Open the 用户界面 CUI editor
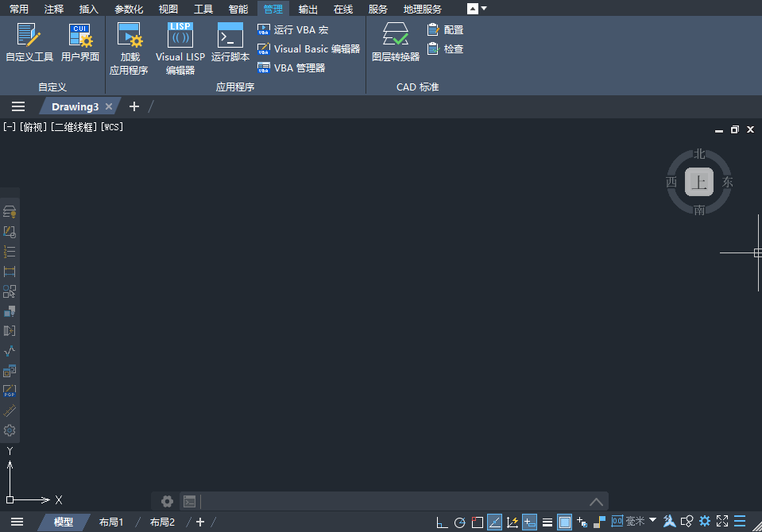The image size is (762, 532). tap(80, 43)
